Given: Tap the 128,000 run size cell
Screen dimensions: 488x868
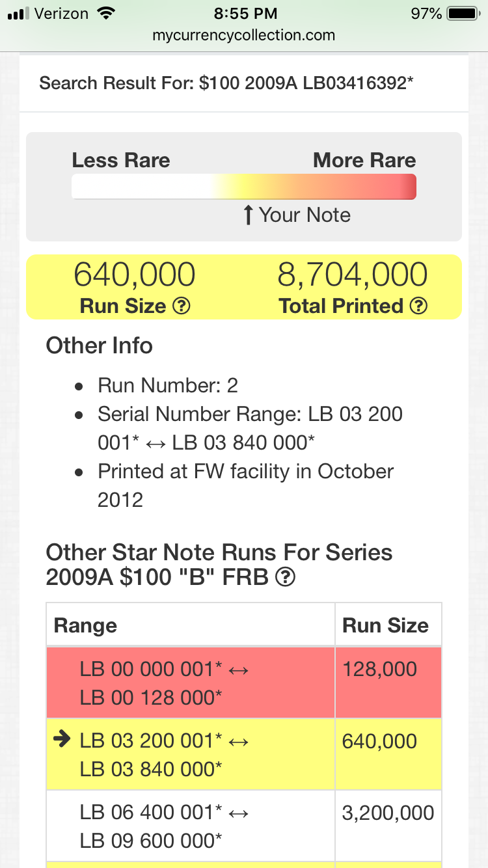Looking at the screenshot, I should 379,669.
